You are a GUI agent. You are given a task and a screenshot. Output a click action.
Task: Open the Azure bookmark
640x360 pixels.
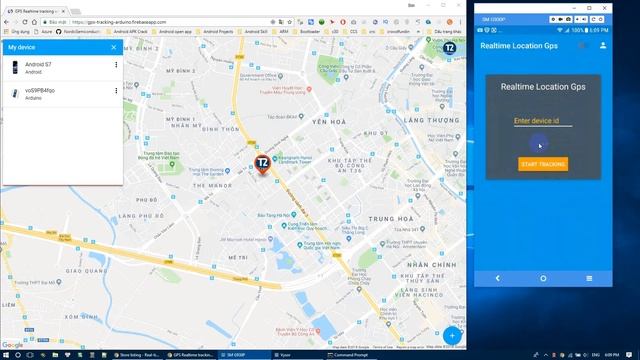pos(43,31)
